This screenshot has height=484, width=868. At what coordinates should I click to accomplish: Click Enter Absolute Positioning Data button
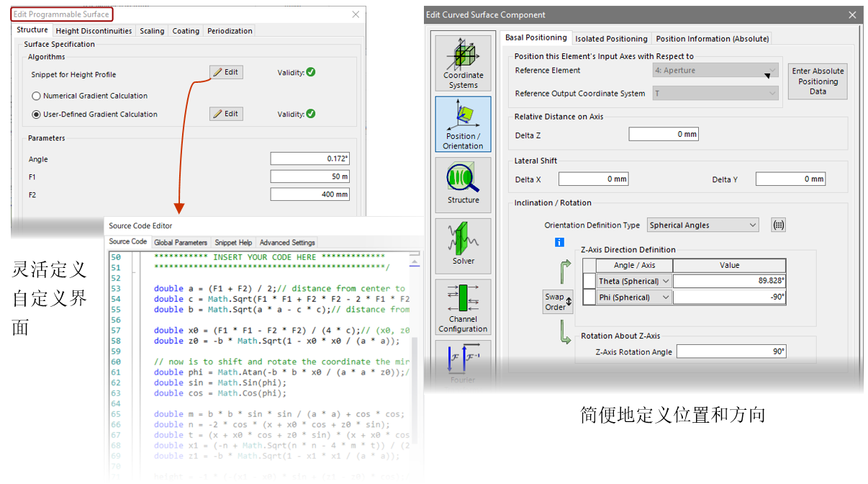(818, 81)
